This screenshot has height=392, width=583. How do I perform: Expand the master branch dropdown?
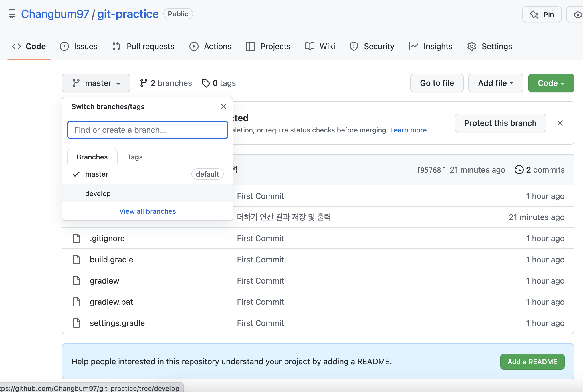pyautogui.click(x=96, y=83)
